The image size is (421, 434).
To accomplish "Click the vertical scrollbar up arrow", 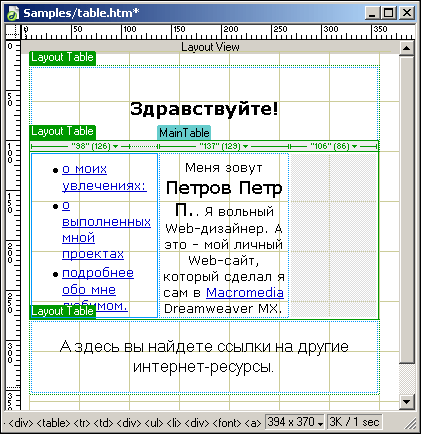I will [x=406, y=49].
